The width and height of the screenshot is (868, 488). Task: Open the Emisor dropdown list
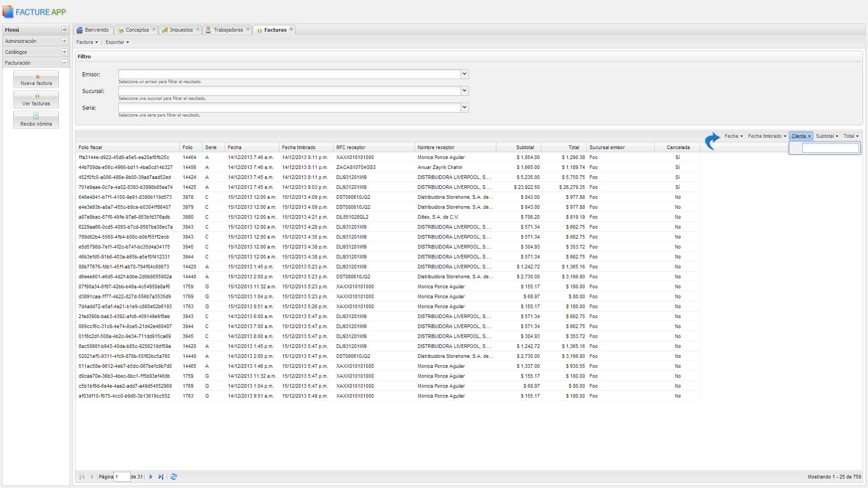[464, 74]
